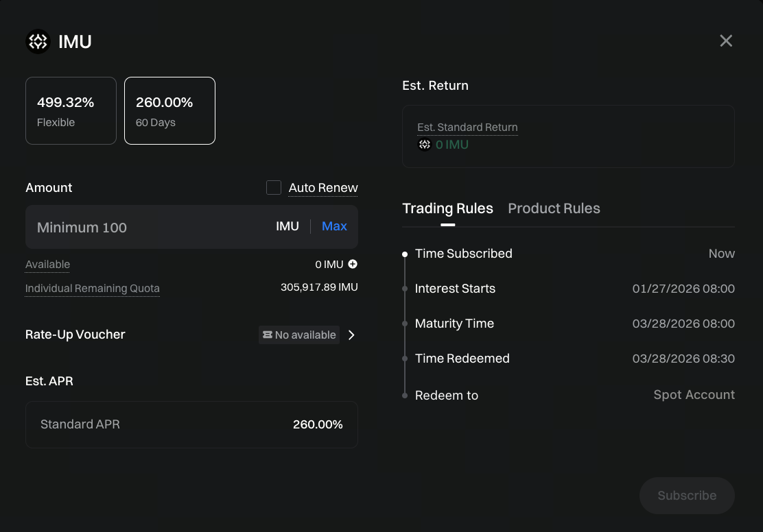Image resolution: width=763 pixels, height=532 pixels.
Task: Open the No available voucher selector
Action: tap(300, 335)
